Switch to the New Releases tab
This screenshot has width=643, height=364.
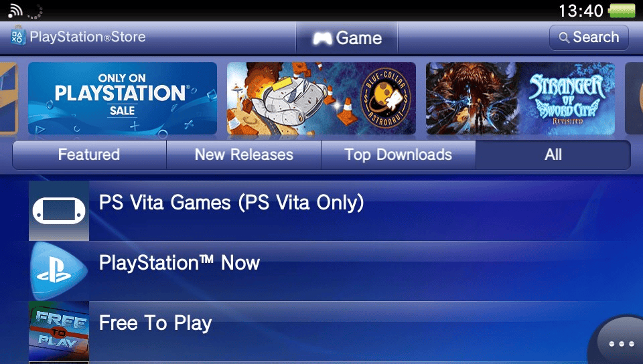[x=244, y=155]
